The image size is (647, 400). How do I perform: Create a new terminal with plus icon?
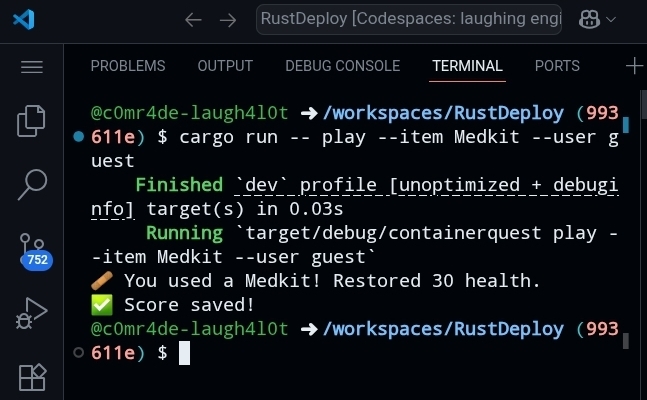[634, 66]
